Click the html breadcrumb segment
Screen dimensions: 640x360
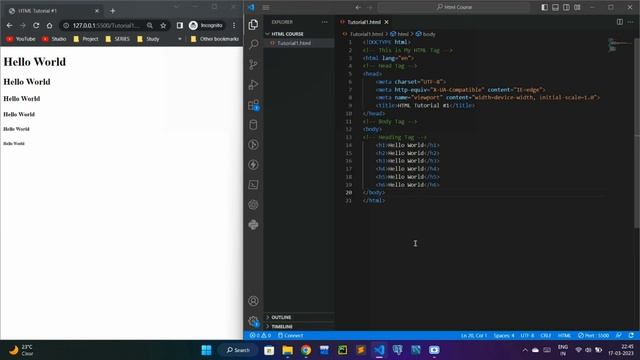[x=400, y=34]
